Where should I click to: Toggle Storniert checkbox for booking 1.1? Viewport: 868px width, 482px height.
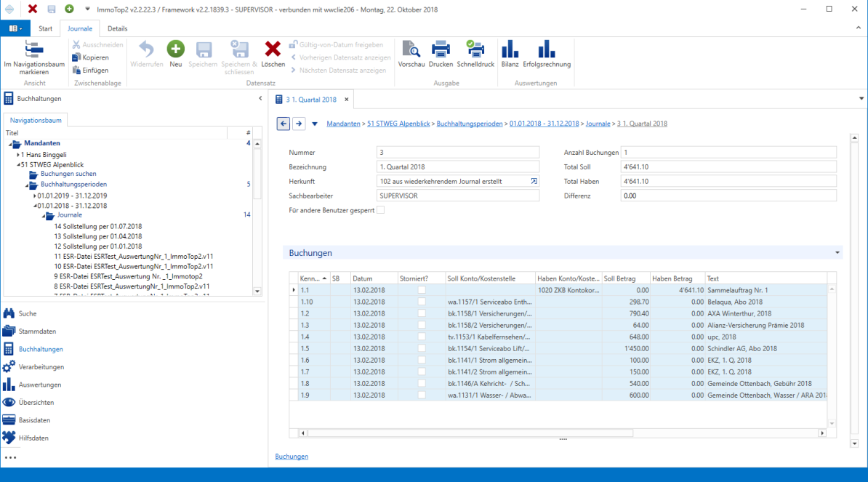pyautogui.click(x=422, y=290)
